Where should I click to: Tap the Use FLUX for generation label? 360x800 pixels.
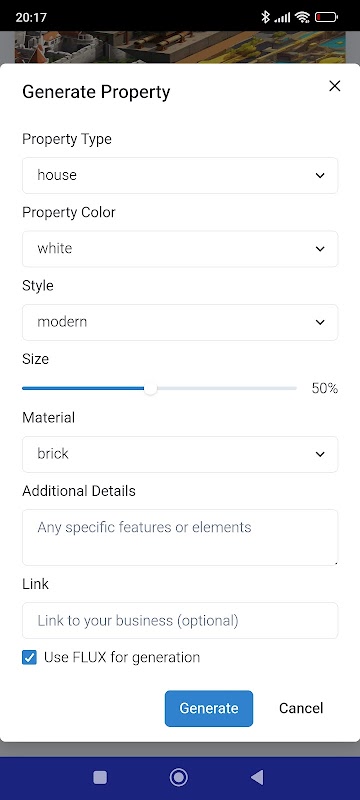pos(122,657)
